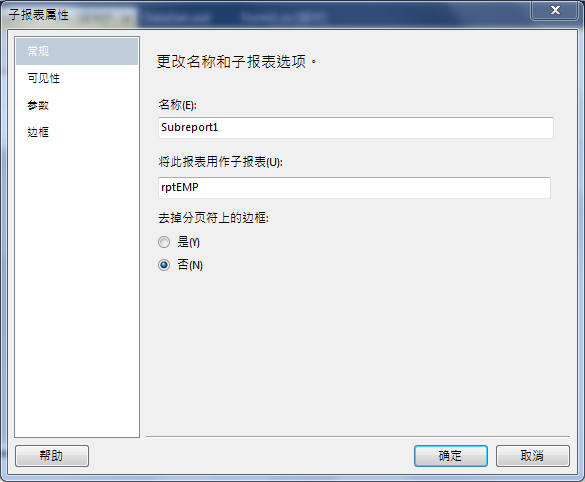The width and height of the screenshot is (585, 482).
Task: Cancel the dialog via 取消
Action: click(532, 456)
